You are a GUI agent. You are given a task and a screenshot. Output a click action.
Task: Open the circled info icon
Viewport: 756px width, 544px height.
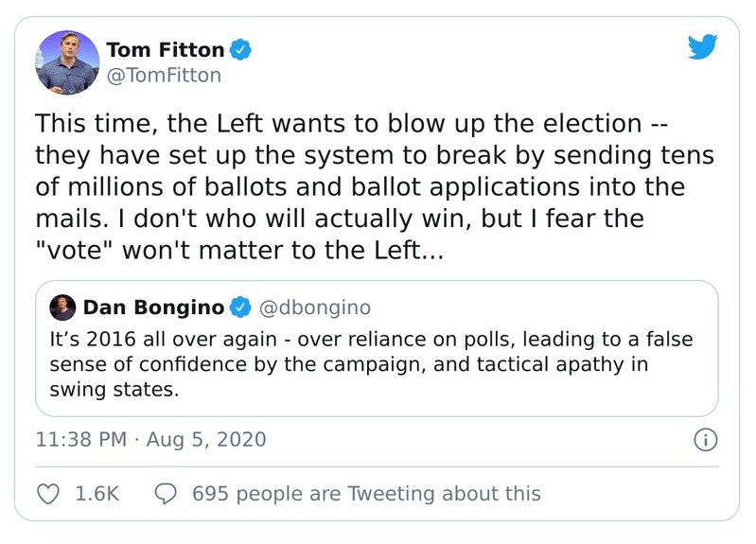point(706,440)
